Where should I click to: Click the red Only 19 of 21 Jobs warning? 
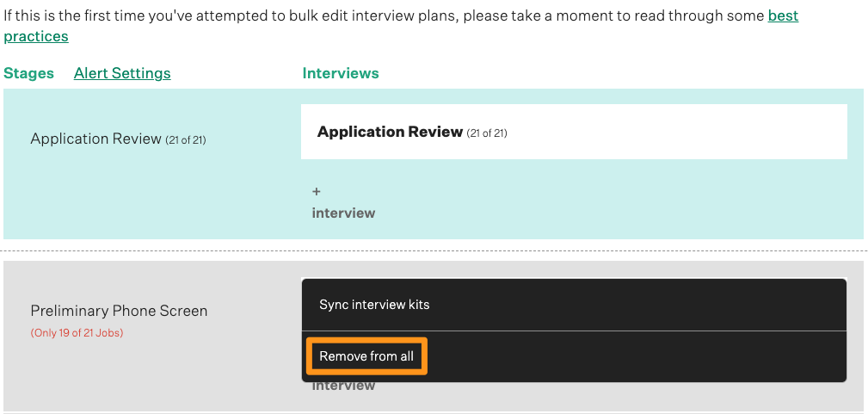coord(77,333)
